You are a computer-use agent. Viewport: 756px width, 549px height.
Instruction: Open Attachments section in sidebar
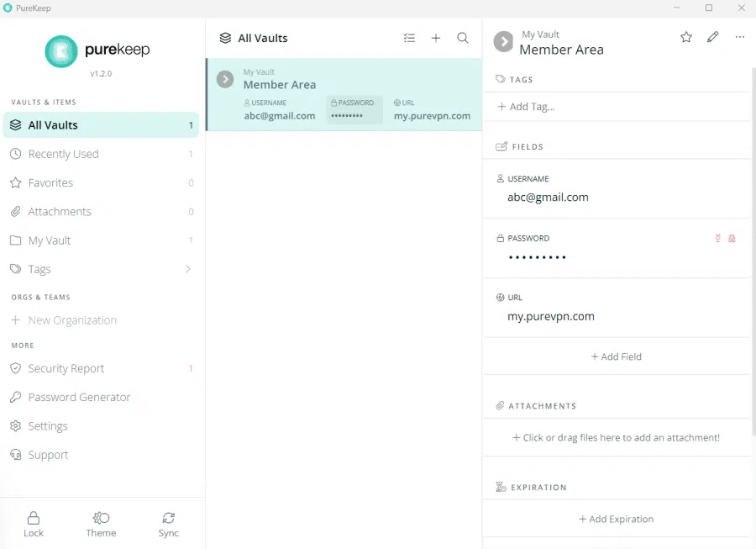click(101, 211)
